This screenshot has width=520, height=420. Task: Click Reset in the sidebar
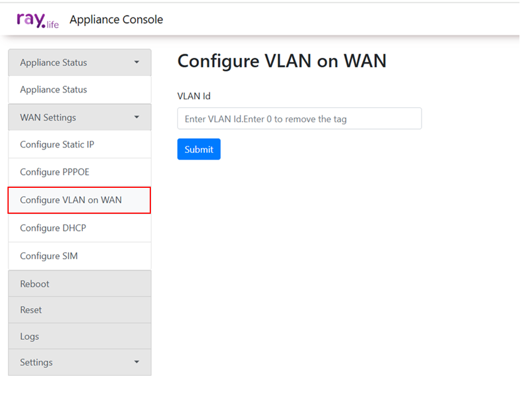point(31,310)
